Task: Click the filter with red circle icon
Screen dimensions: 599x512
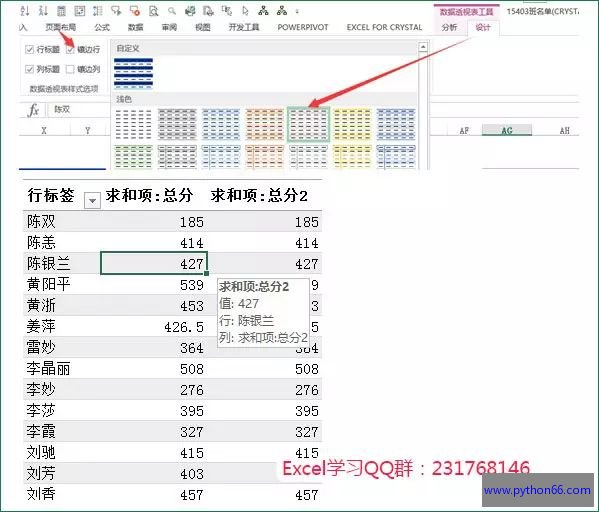Action: [x=135, y=11]
